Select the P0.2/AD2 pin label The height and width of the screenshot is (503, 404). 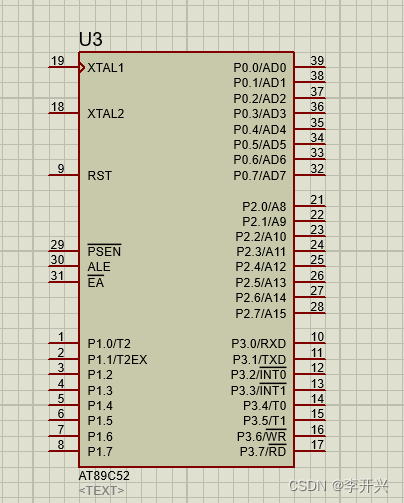260,99
